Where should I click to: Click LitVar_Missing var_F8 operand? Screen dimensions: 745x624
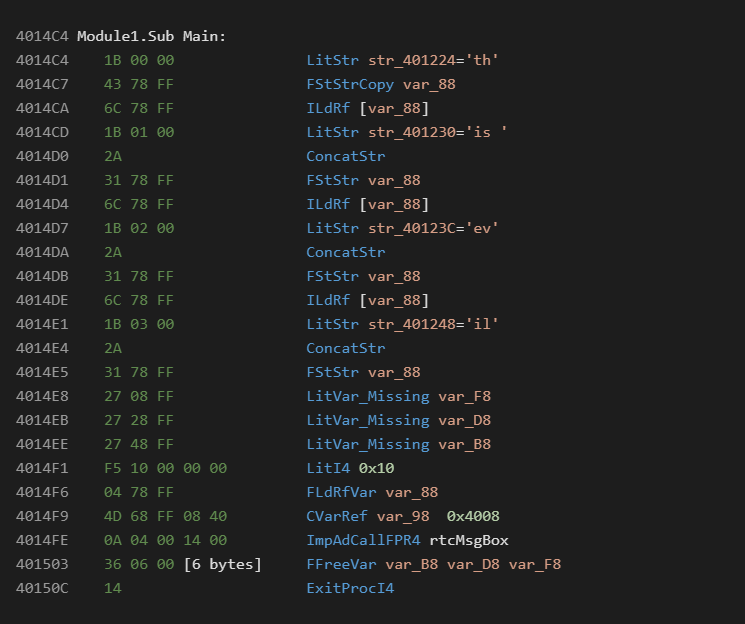tap(464, 396)
